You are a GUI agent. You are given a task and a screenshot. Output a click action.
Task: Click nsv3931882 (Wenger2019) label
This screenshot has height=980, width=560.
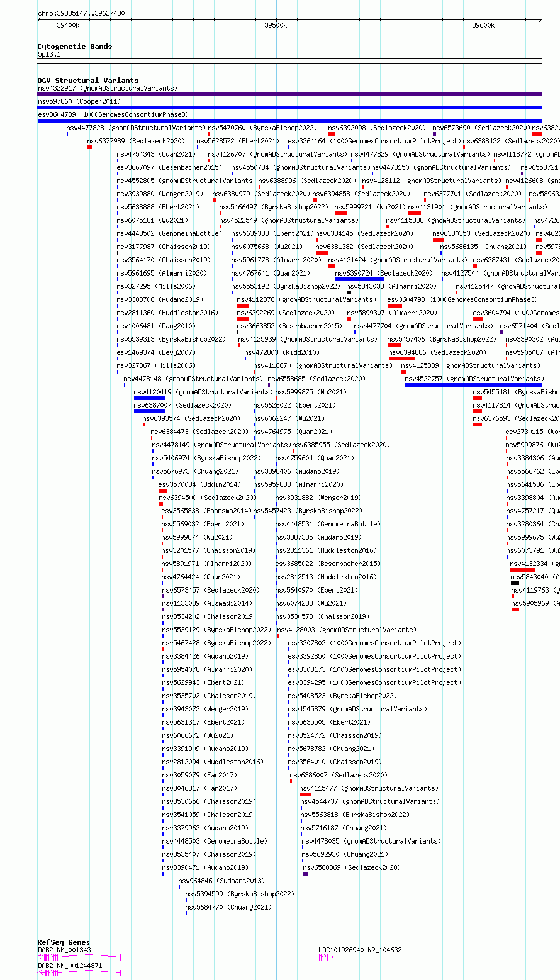318,498
